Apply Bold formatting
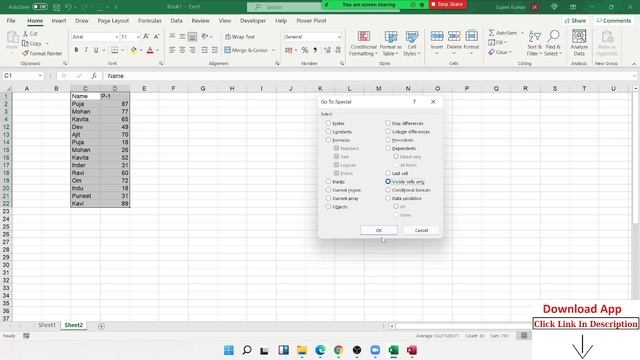640x360 pixels. [76, 50]
